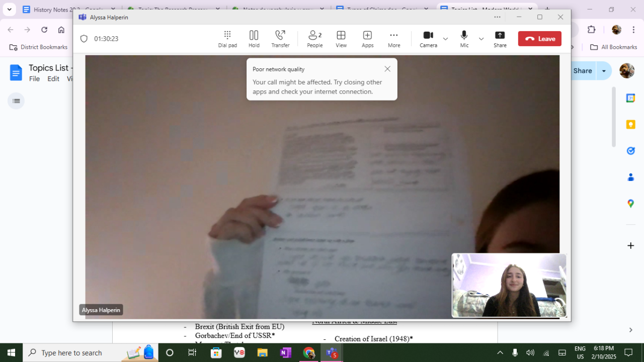Open the ellipsis menu in the Teams title bar
This screenshot has width=644, height=362.
click(x=498, y=17)
